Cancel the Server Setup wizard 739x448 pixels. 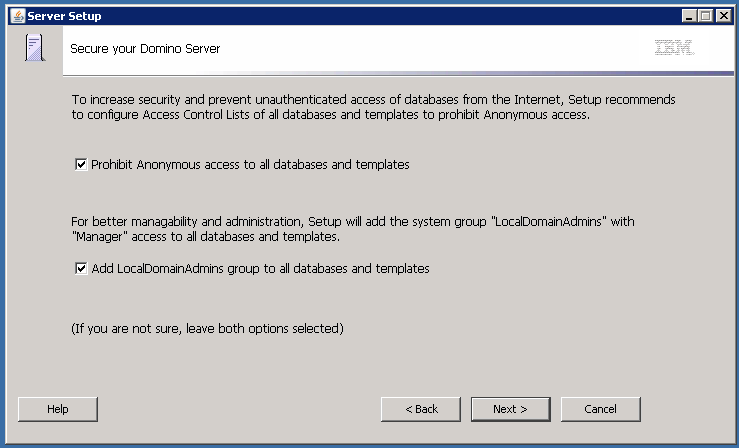pos(600,409)
